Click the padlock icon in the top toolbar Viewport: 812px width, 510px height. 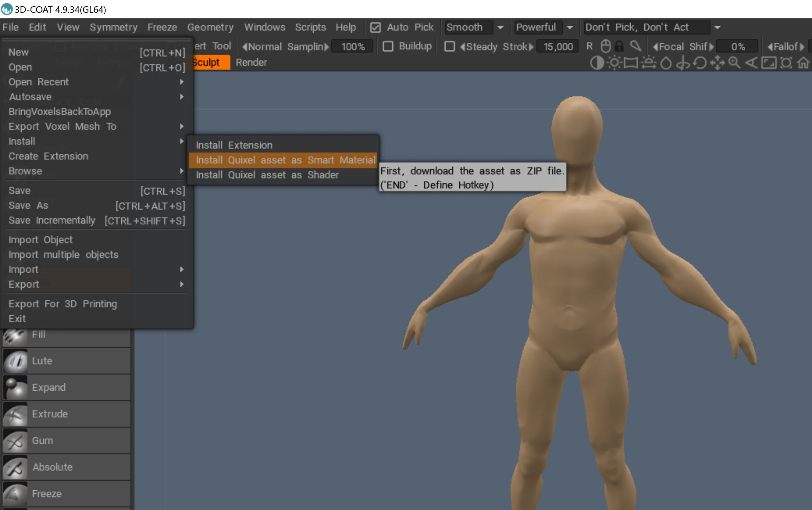coord(619,46)
